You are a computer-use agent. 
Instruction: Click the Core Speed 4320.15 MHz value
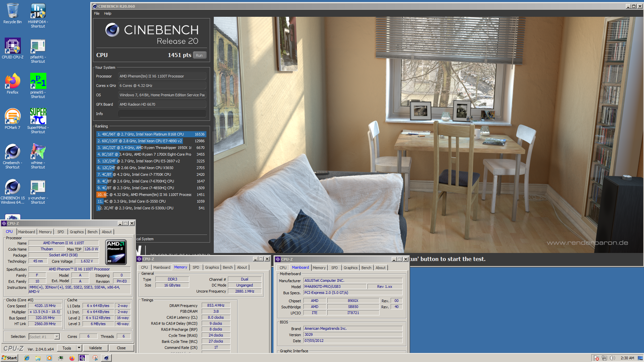pyautogui.click(x=45, y=306)
